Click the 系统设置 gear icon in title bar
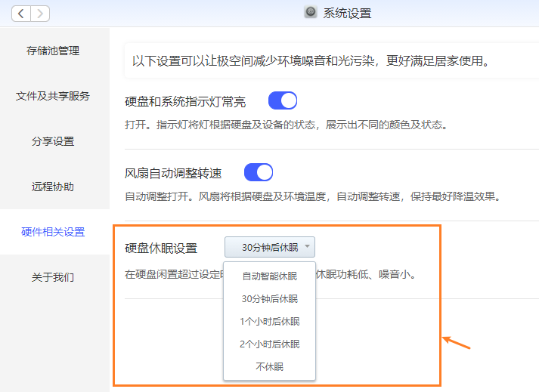 [311, 12]
